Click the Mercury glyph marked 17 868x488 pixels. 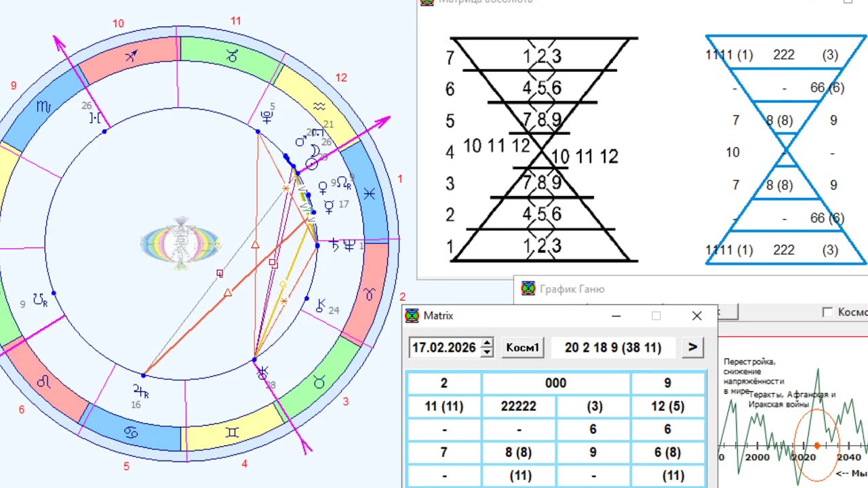[329, 206]
